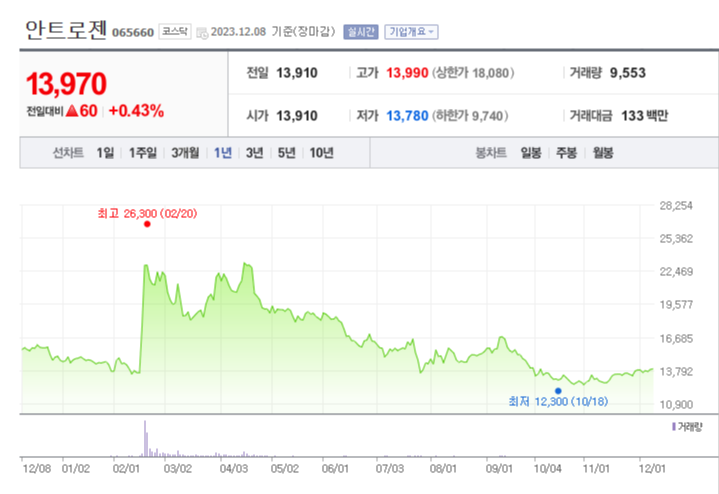719x494 pixels.
Task: Click the 10,900 price axis label
Action: (676, 405)
